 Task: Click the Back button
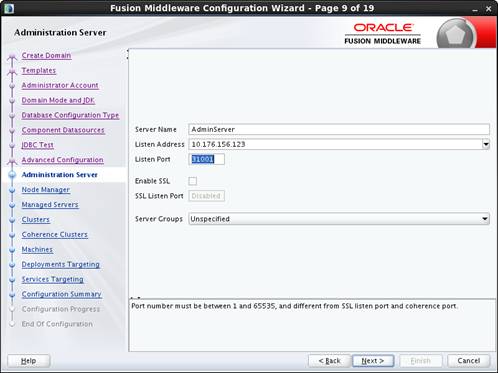[329, 361]
